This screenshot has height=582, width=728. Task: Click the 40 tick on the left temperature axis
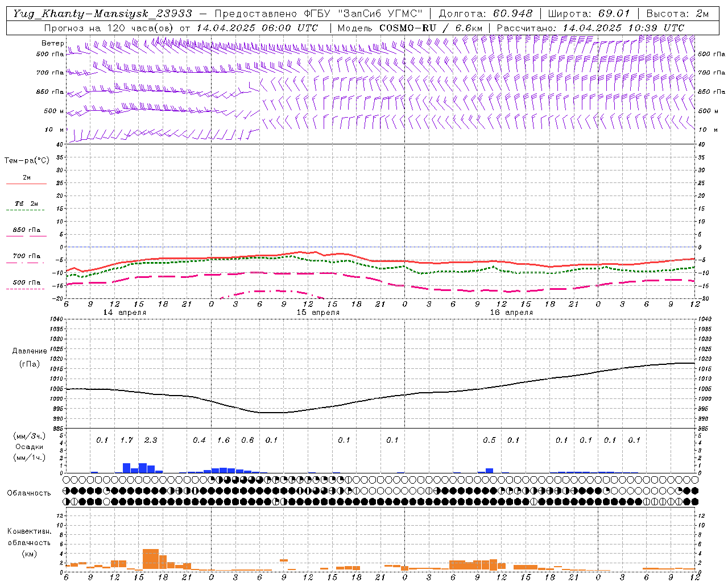(x=59, y=144)
